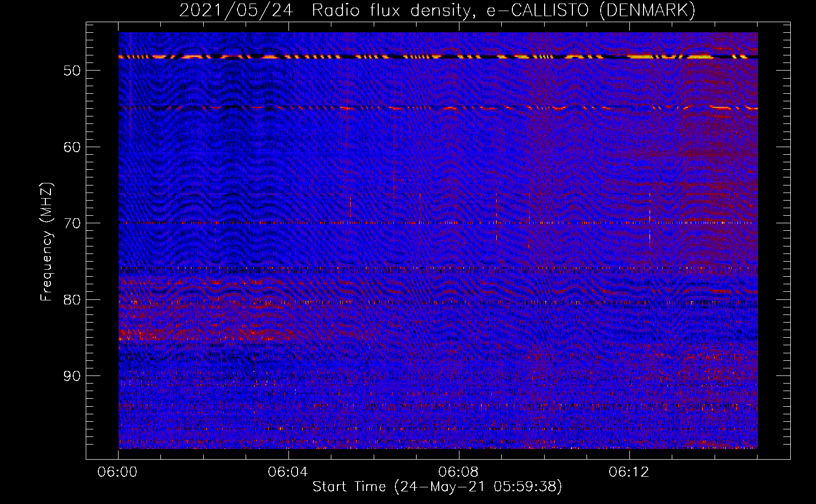
Task: Click the orange interference line near 55 MHz
Action: click(438, 108)
